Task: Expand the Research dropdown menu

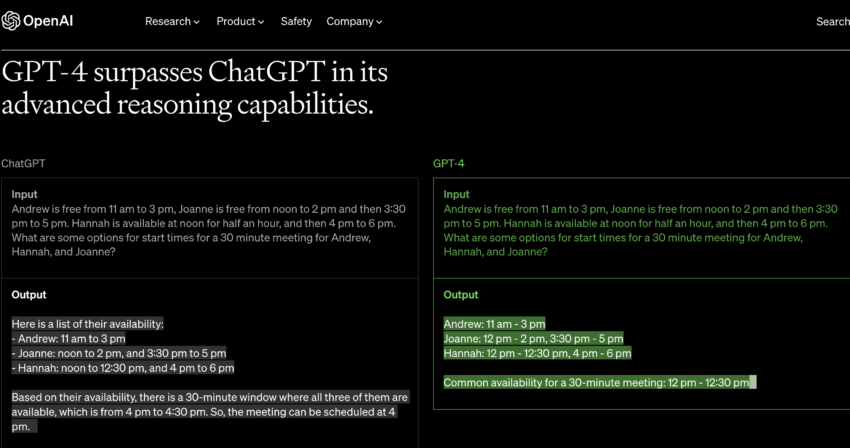Action: click(172, 21)
